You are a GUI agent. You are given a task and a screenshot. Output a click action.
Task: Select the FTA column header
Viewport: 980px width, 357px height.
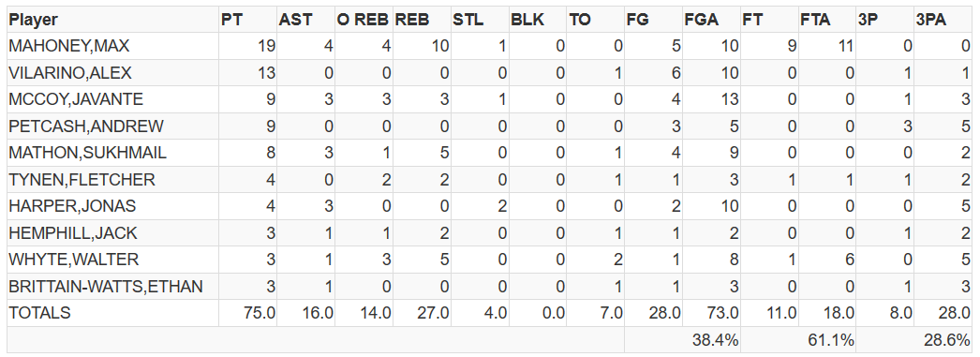pyautogui.click(x=816, y=20)
